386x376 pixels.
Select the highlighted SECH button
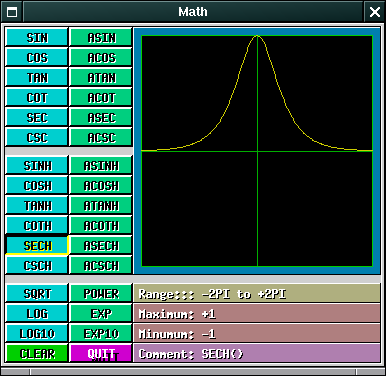[37, 245]
